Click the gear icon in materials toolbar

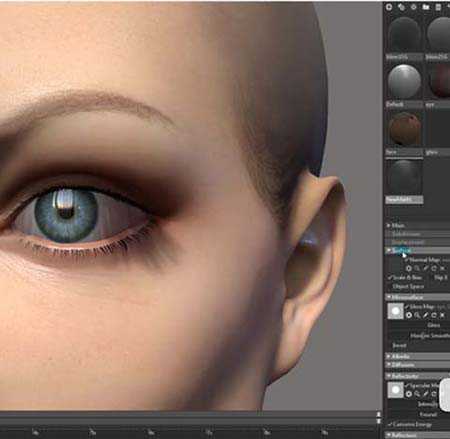click(x=413, y=7)
